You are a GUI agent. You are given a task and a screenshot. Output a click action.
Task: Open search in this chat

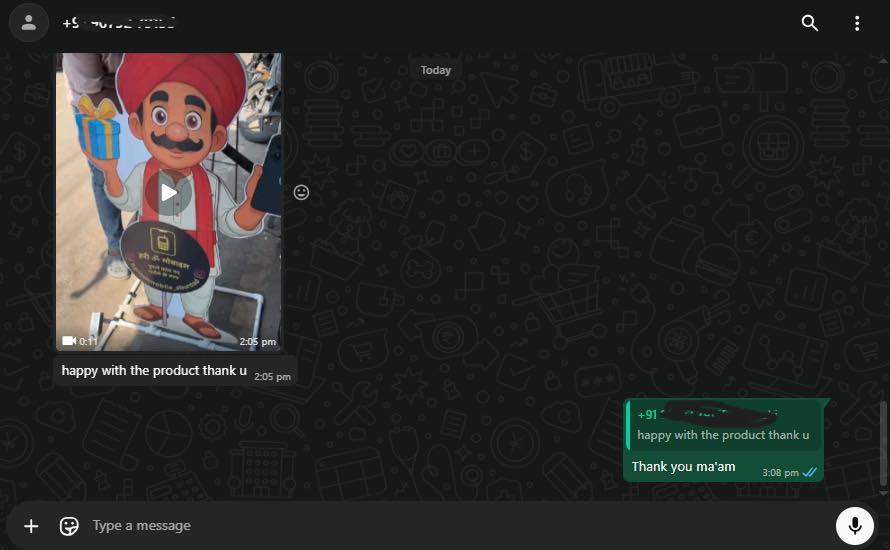(810, 23)
